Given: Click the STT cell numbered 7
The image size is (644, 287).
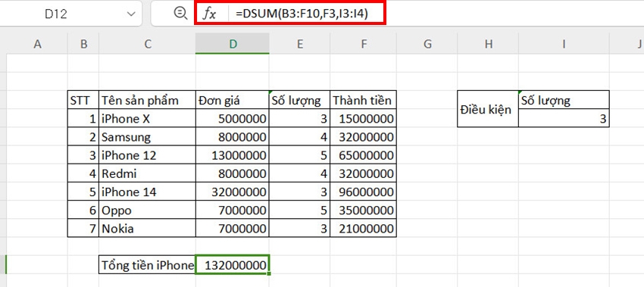Looking at the screenshot, I should click(83, 228).
